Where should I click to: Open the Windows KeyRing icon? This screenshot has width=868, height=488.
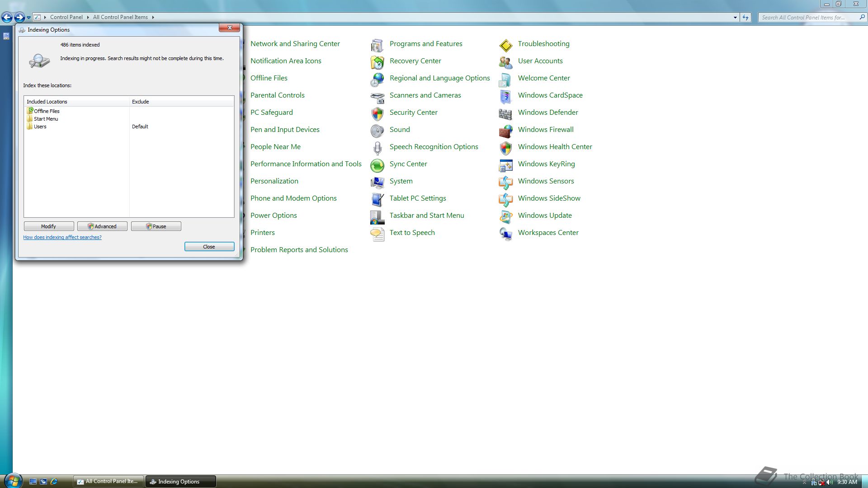[x=505, y=165]
